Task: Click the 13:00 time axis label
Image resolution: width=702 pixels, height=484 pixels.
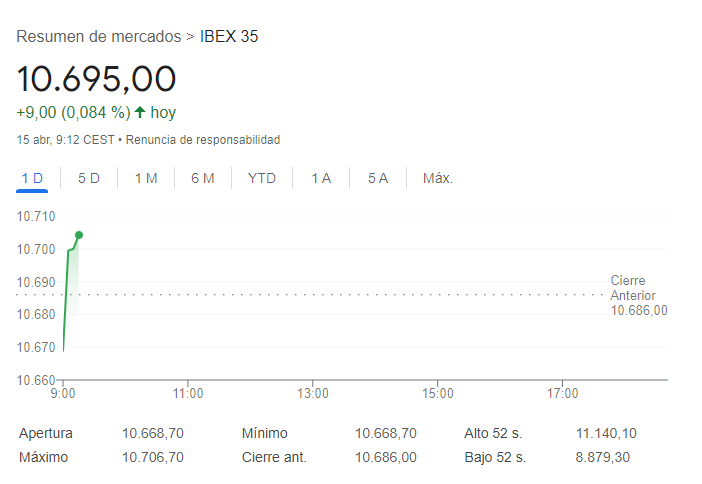Action: [x=313, y=394]
